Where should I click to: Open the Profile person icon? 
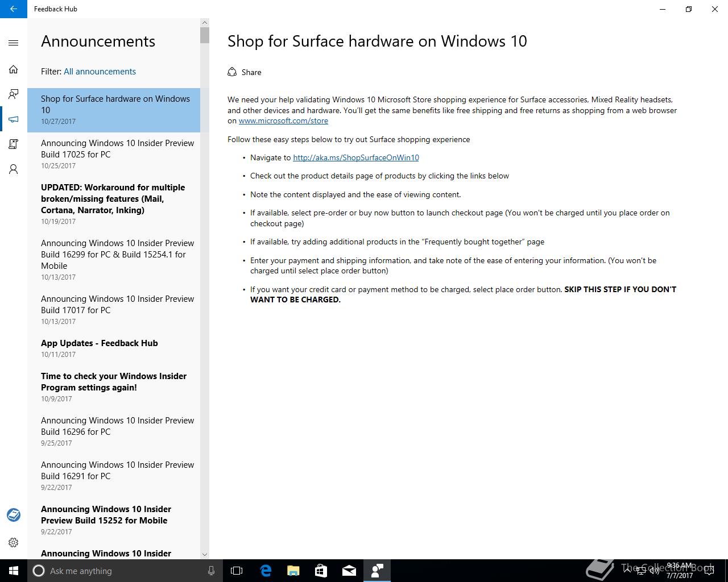tap(14, 169)
